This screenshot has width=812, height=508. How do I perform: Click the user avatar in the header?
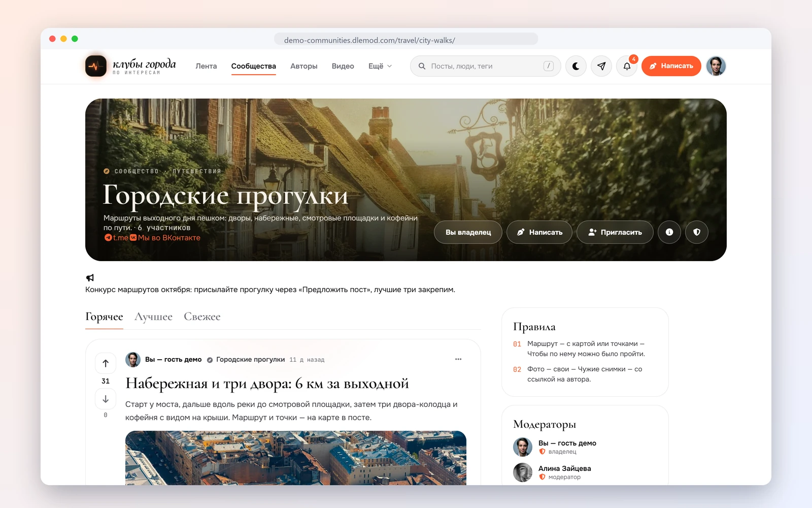(716, 66)
